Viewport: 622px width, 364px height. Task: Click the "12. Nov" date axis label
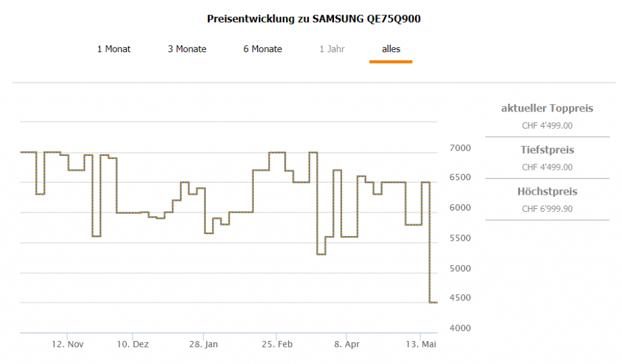pyautogui.click(x=67, y=345)
